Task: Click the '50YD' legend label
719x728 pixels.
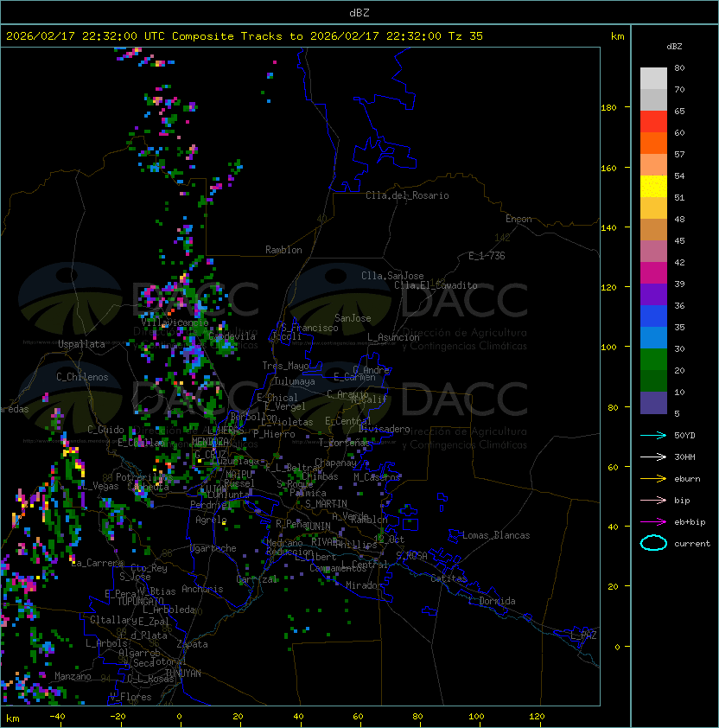Action: [x=684, y=436]
